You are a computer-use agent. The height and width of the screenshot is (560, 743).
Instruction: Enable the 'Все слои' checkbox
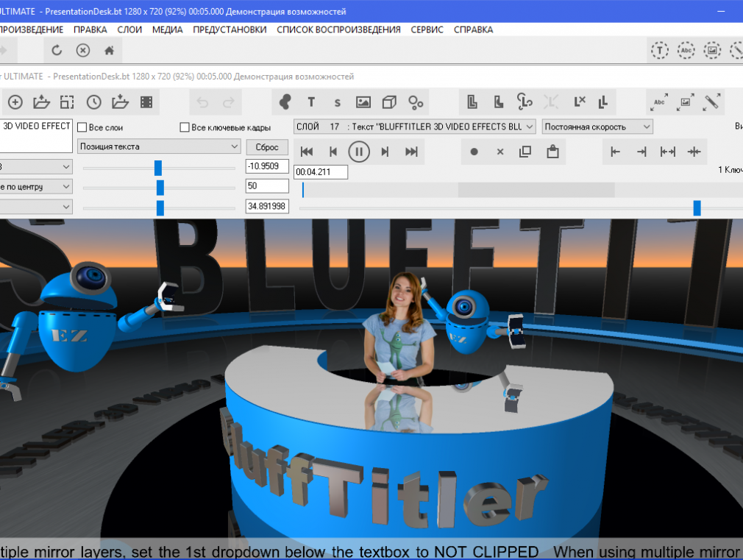point(82,127)
